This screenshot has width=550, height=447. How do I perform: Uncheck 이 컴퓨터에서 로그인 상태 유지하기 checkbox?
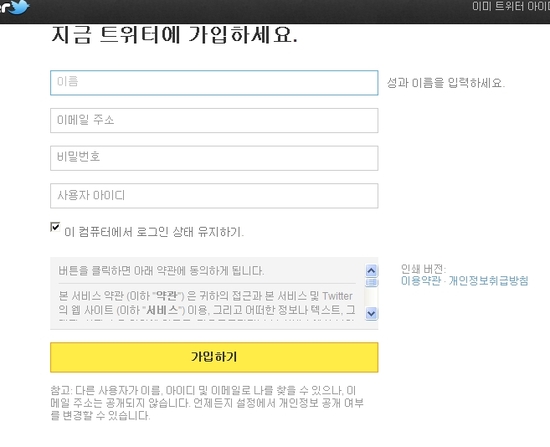click(55, 227)
